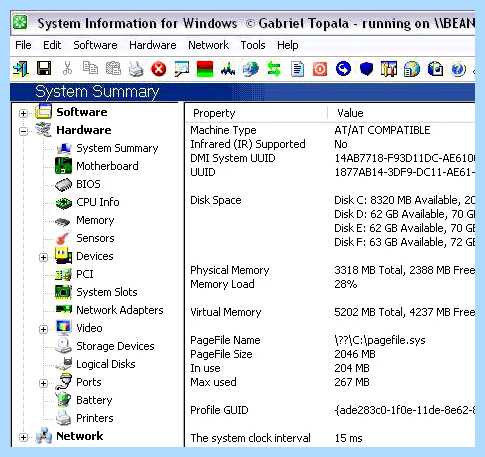This screenshot has height=457, width=485.
Task: Open the Edit menu
Action: 52,45
